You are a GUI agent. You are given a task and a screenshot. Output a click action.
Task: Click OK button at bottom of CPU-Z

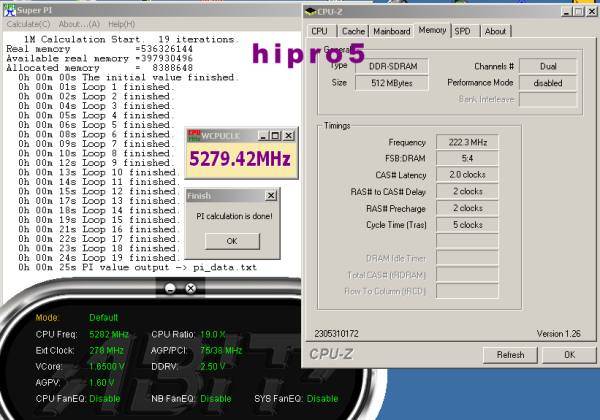click(x=569, y=355)
